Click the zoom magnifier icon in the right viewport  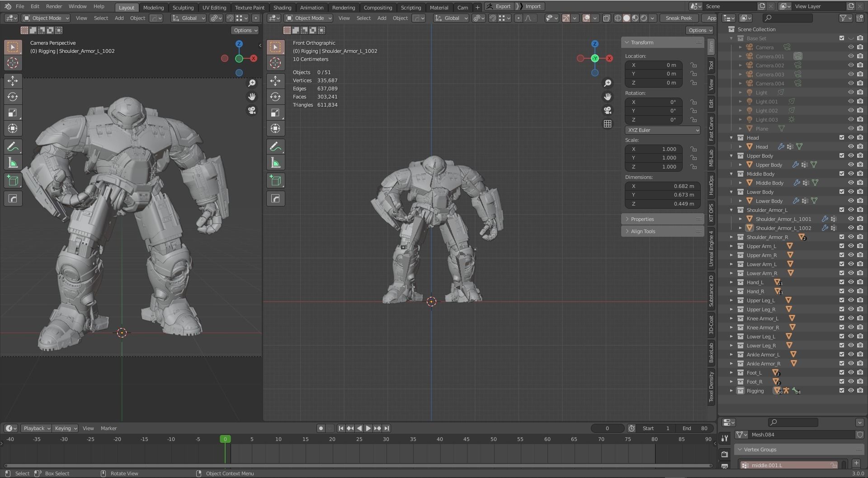(608, 83)
